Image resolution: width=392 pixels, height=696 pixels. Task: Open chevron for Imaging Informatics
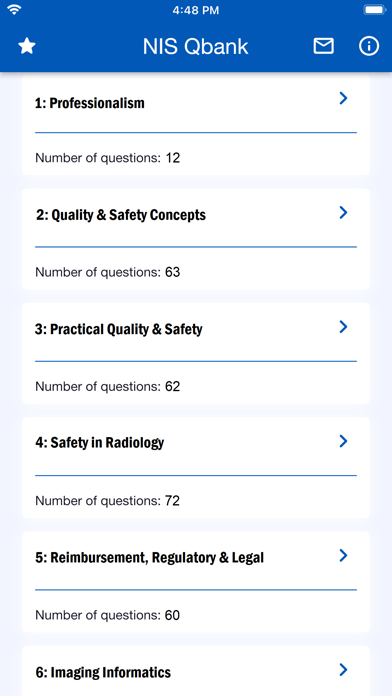point(343,670)
